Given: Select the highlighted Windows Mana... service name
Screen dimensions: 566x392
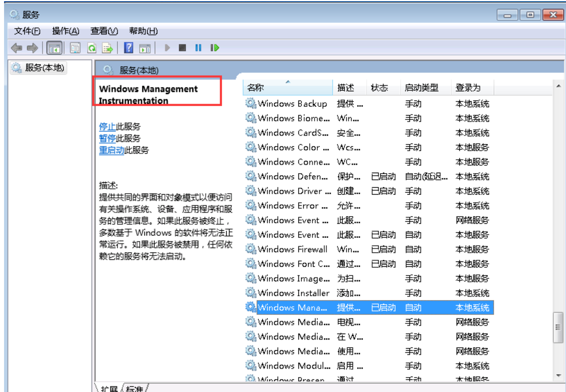Looking at the screenshot, I should click(x=292, y=308).
